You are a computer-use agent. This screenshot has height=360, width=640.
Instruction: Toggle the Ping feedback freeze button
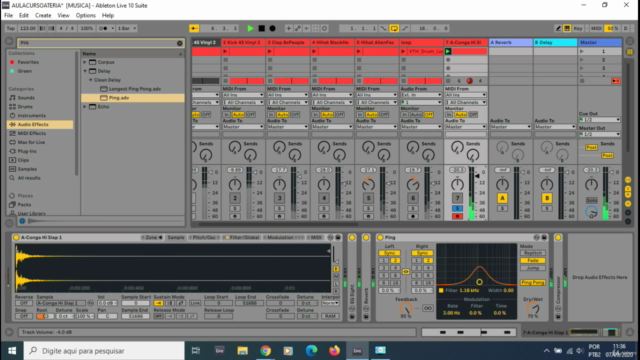pos(427,308)
